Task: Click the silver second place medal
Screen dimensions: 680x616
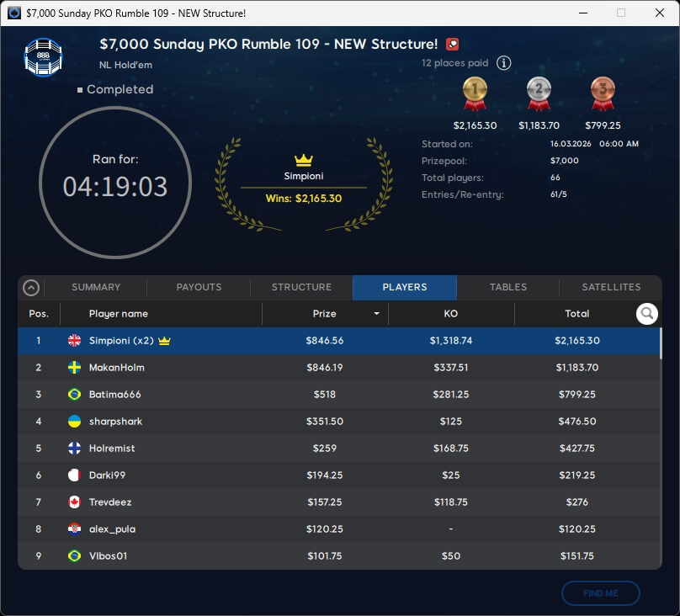Action: pos(539,94)
